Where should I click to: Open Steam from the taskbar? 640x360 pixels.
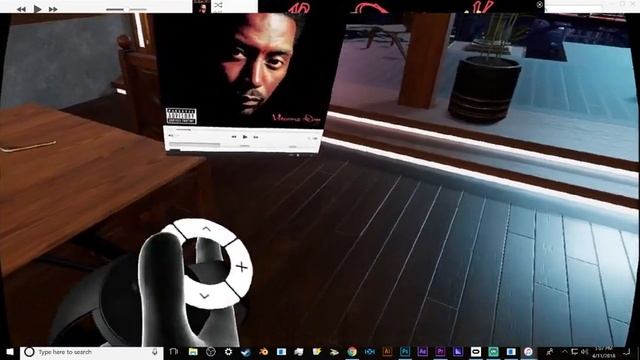tap(246, 352)
